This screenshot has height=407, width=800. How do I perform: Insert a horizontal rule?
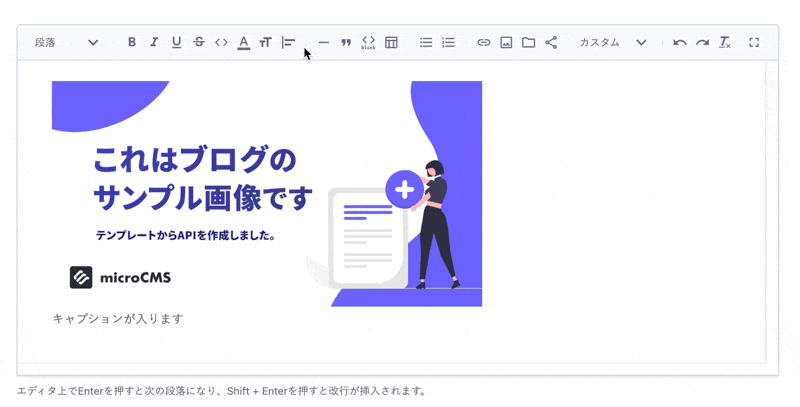click(323, 43)
